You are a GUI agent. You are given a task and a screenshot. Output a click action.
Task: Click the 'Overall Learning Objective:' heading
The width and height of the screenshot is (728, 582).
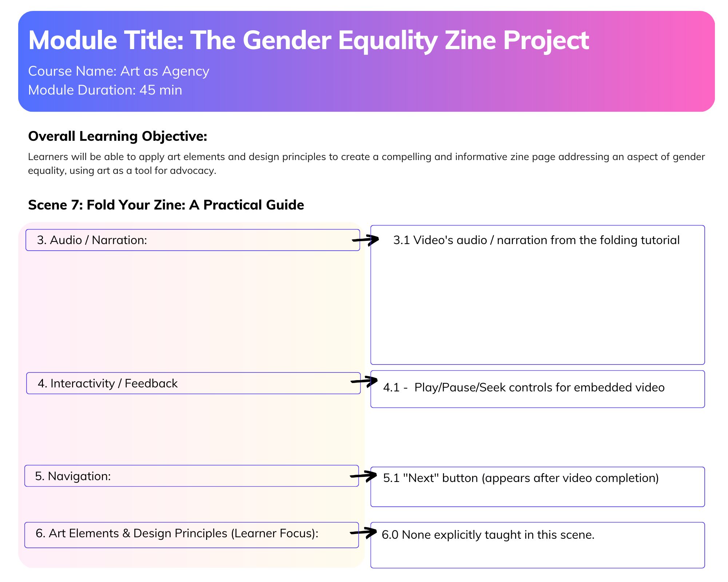click(118, 136)
